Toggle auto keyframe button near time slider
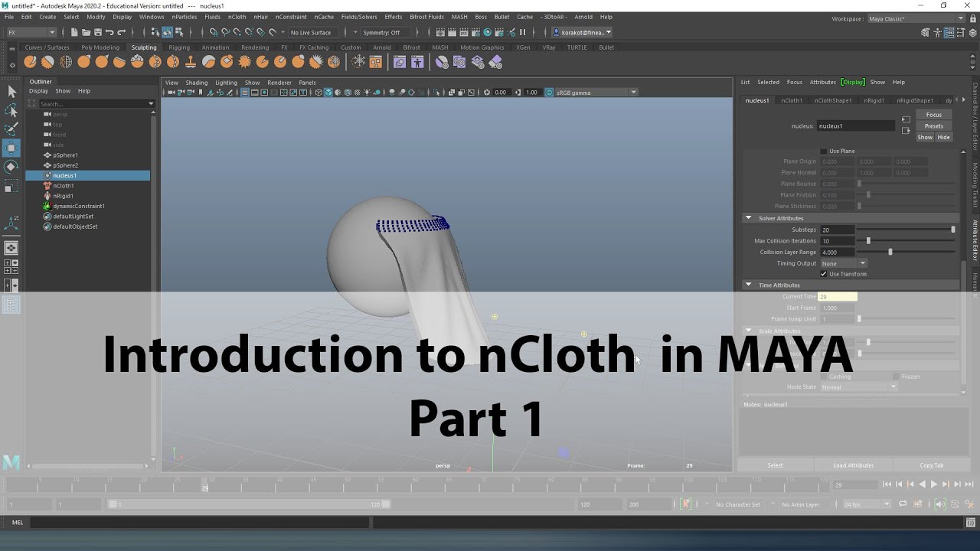Image resolution: width=980 pixels, height=551 pixels. 955,504
